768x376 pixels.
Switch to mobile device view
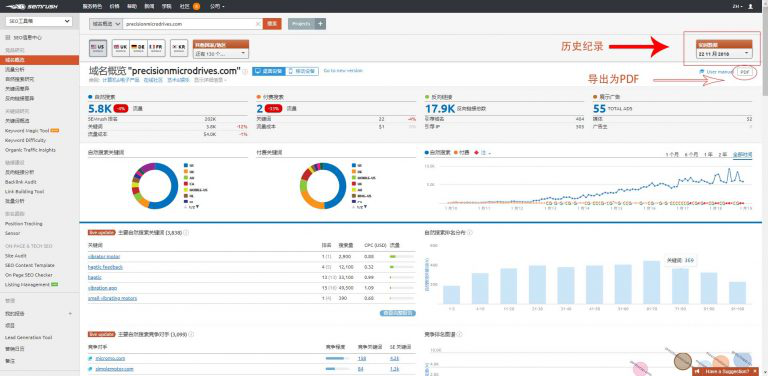click(302, 71)
